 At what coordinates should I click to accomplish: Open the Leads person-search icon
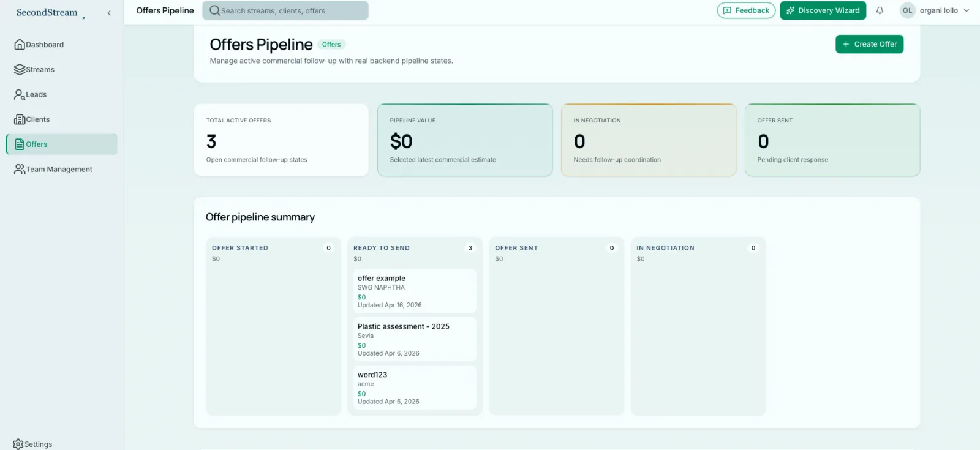click(20, 95)
